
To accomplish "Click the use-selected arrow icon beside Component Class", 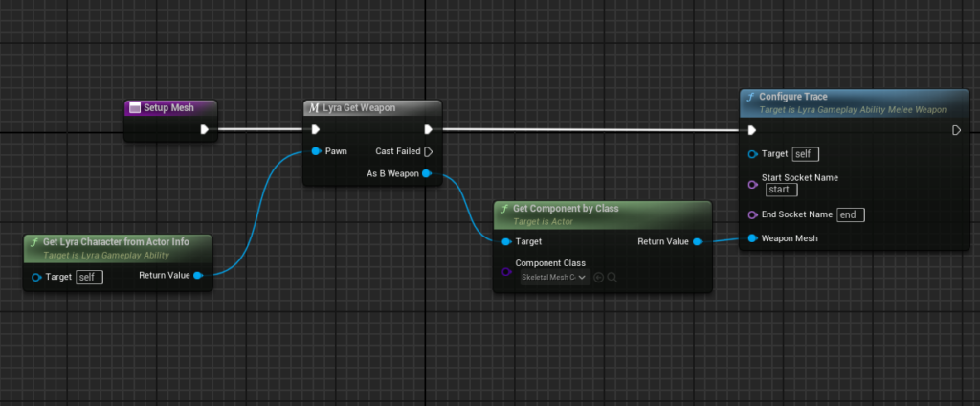I will coord(598,278).
